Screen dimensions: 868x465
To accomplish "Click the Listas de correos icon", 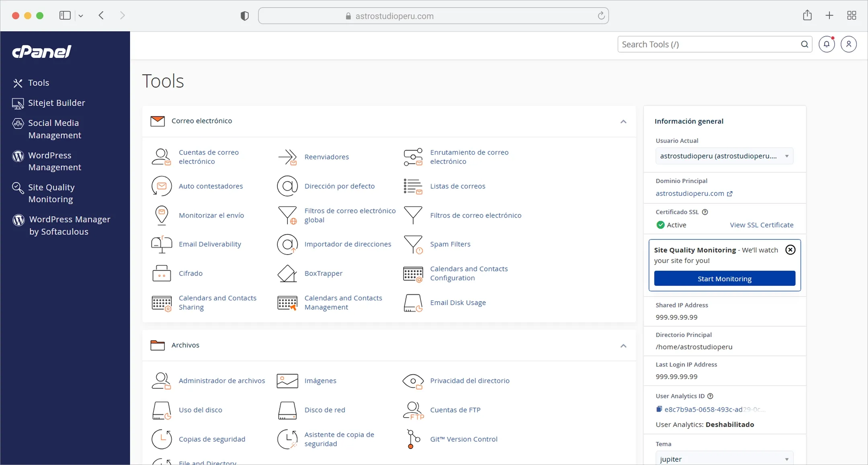I will 413,186.
